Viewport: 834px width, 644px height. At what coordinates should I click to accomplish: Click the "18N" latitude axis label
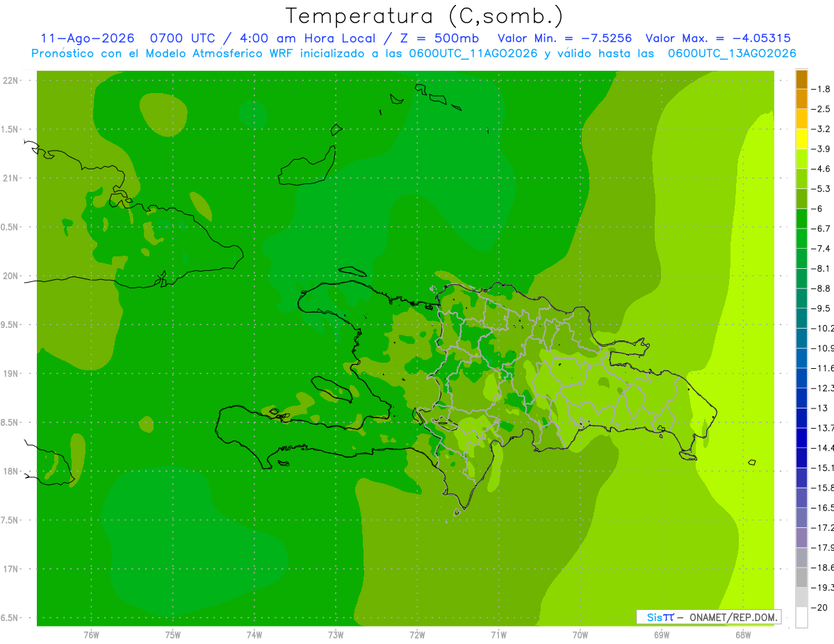click(x=11, y=472)
